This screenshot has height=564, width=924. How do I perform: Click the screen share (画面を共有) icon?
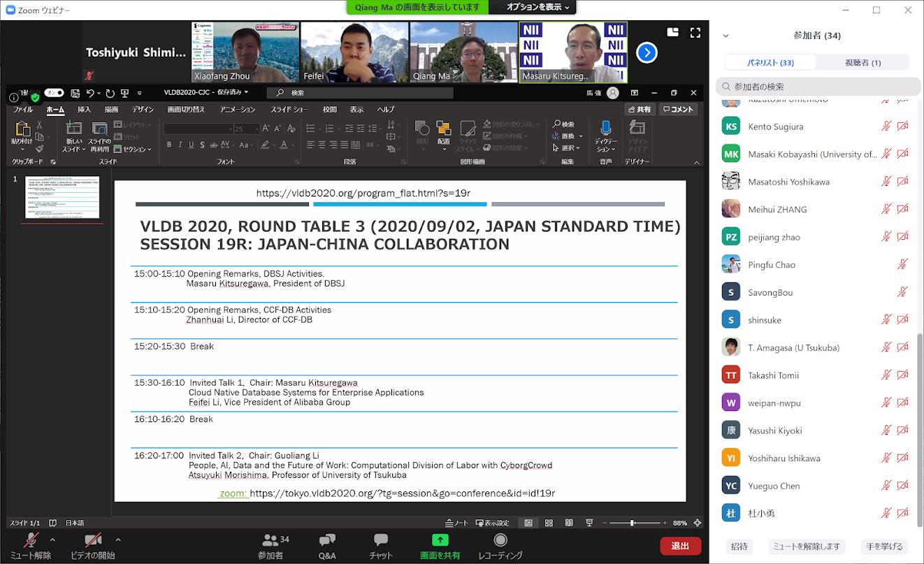pos(440,540)
